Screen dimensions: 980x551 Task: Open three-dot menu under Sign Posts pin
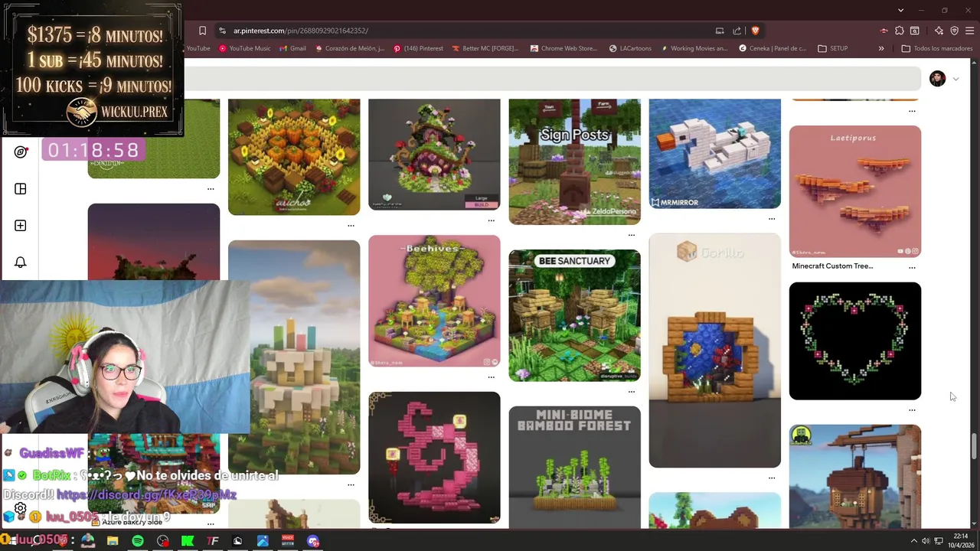point(632,235)
